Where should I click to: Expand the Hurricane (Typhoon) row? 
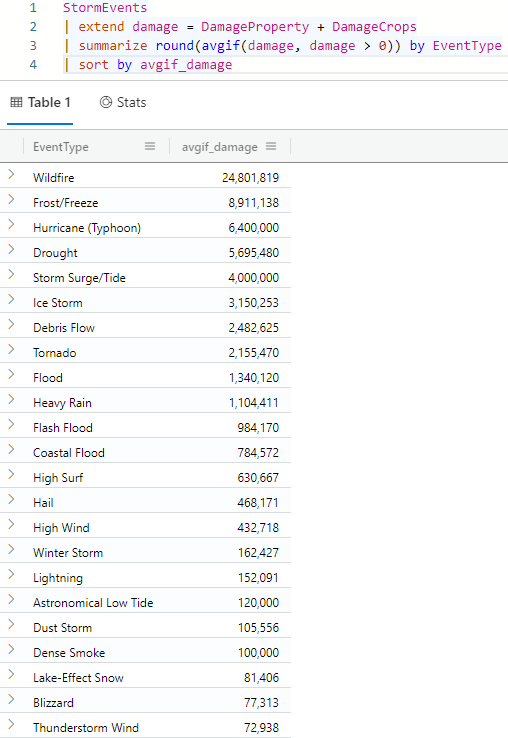(11, 225)
